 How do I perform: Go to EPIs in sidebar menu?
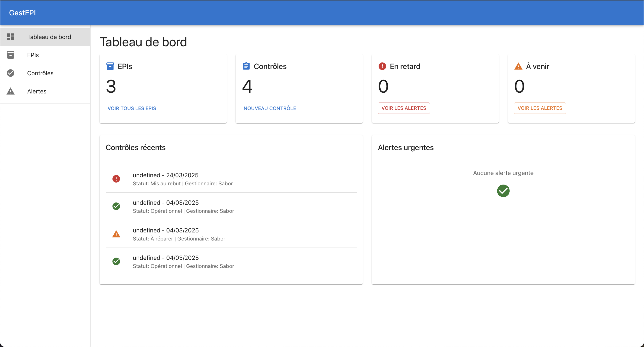coord(33,55)
